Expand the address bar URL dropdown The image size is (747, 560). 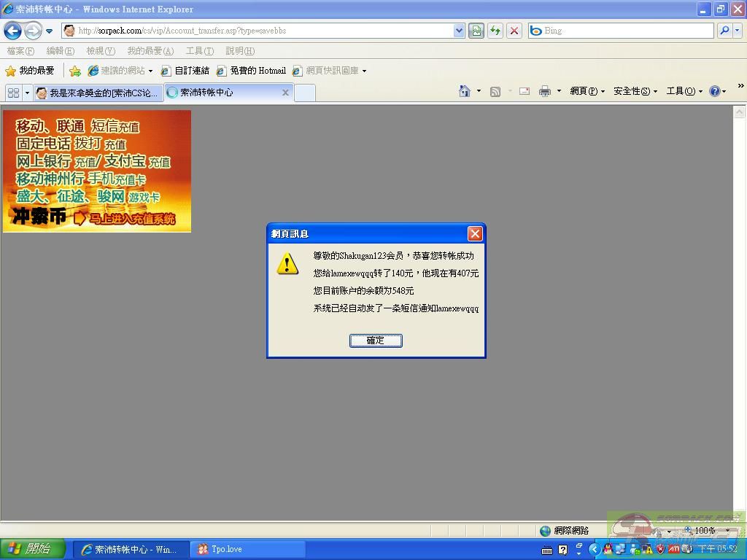[459, 31]
